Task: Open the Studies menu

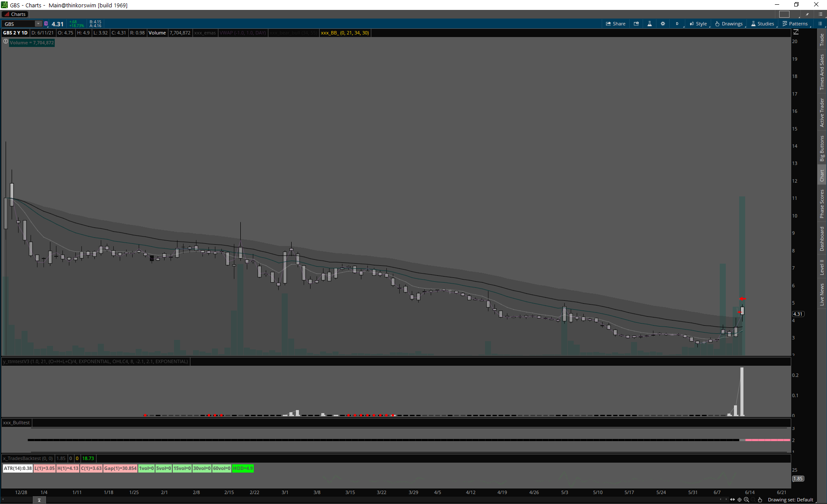Action: coord(762,24)
